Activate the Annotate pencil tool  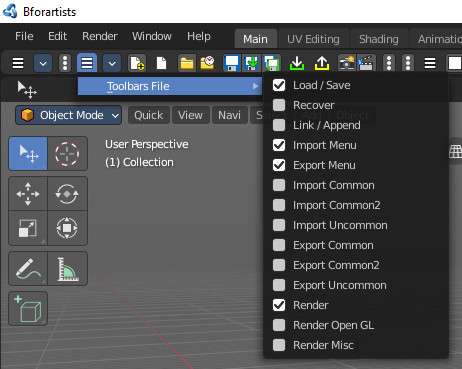(x=28, y=269)
